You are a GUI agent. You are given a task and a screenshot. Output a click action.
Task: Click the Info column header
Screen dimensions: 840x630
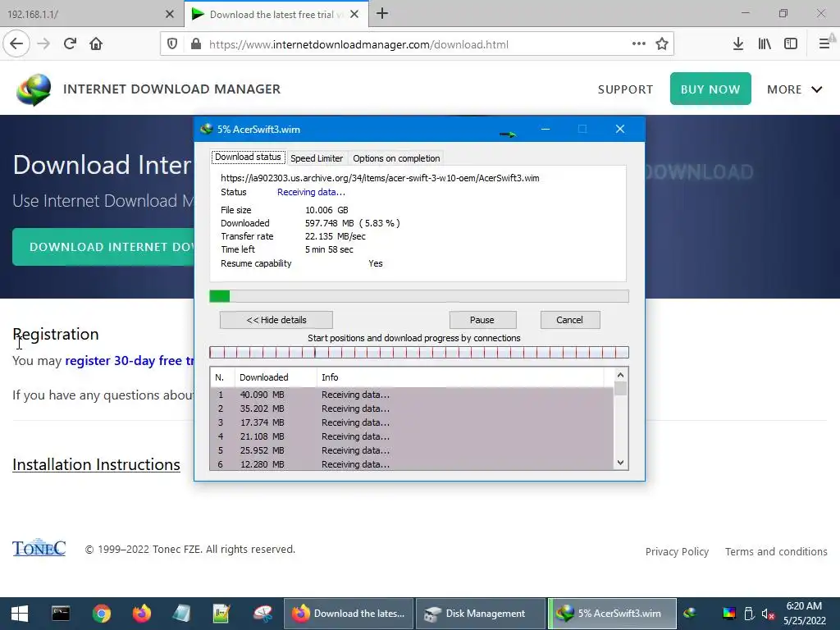point(460,377)
